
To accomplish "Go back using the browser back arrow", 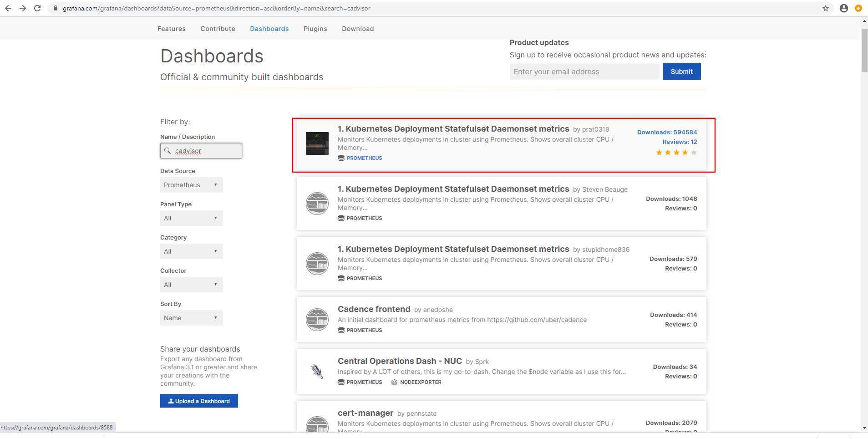I will 8,8.
